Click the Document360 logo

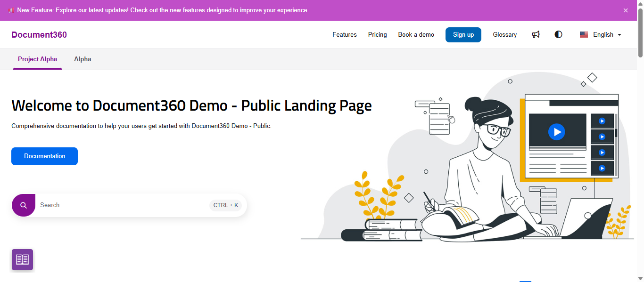(39, 35)
